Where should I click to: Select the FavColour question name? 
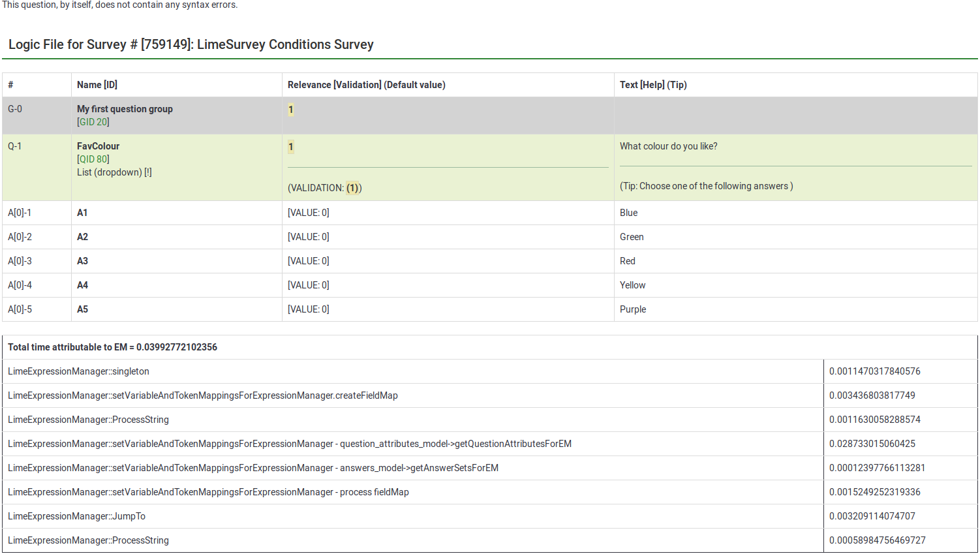pyautogui.click(x=98, y=146)
